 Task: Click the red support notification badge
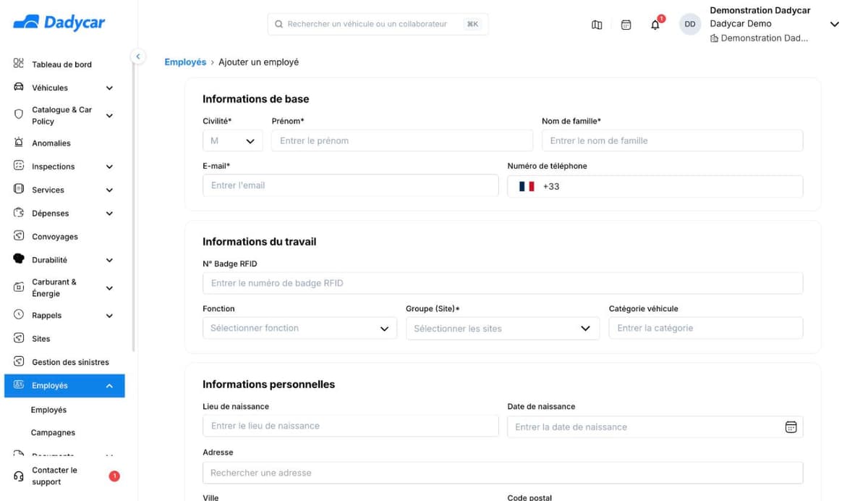[x=114, y=476]
